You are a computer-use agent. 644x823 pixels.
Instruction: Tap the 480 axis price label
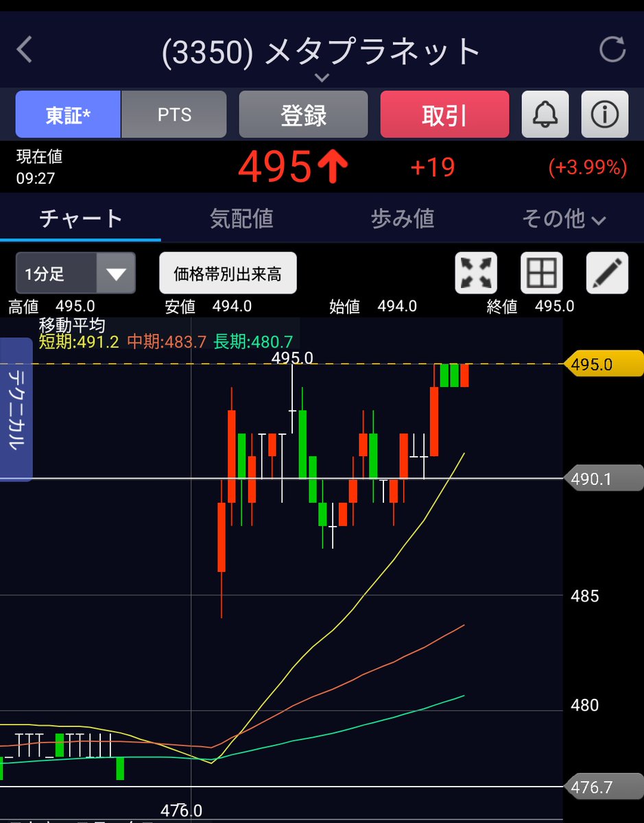click(585, 705)
